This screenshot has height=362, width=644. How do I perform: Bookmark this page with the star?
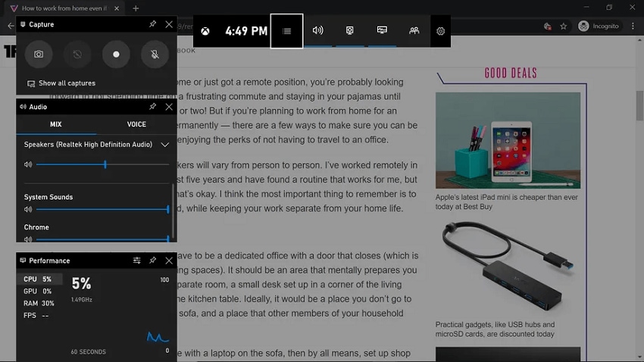tap(564, 27)
